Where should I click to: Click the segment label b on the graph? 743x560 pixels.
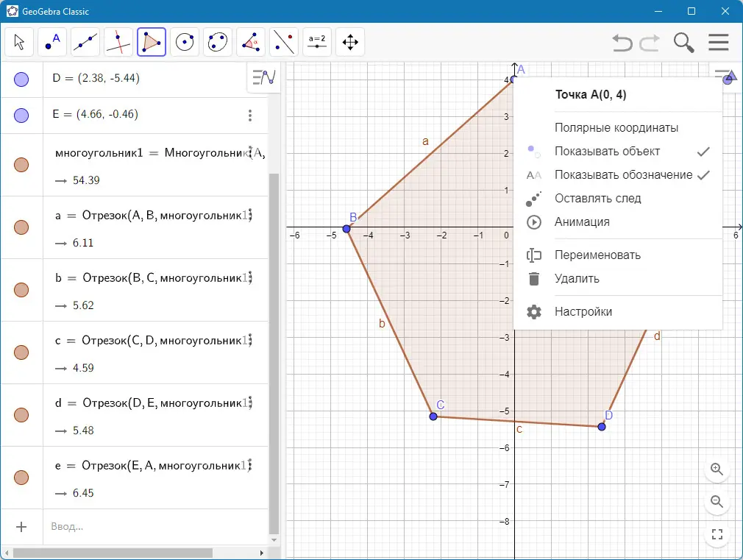(382, 324)
